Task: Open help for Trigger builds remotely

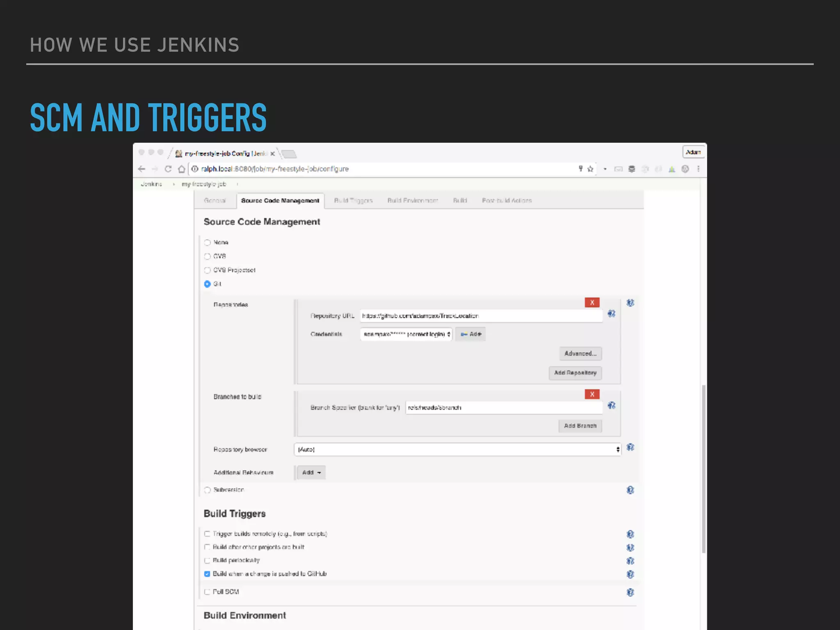Action: tap(630, 534)
